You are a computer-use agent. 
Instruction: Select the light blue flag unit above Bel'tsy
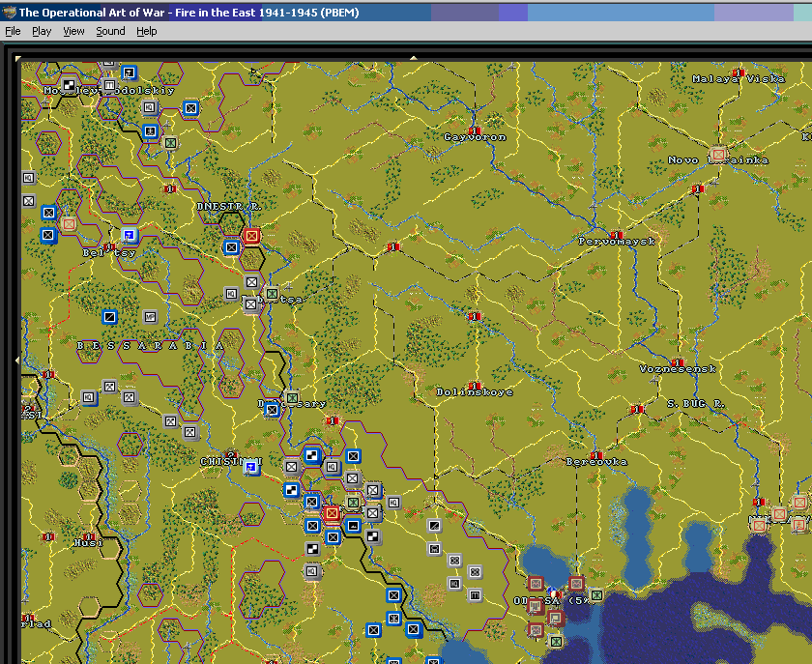pos(130,236)
